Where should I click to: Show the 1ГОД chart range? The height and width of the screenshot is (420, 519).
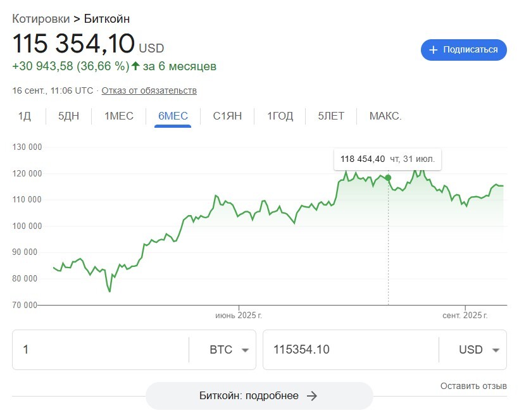[x=280, y=116]
